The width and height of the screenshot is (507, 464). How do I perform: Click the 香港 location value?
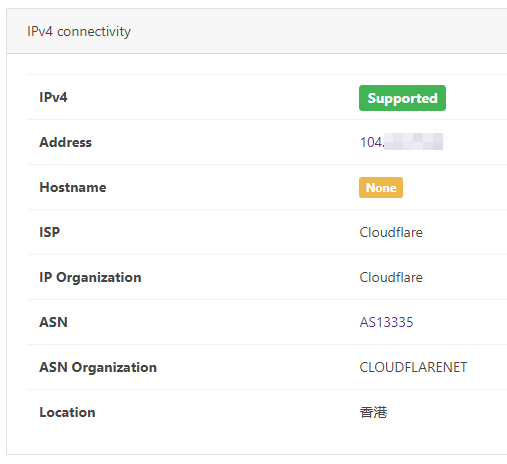pos(373,412)
